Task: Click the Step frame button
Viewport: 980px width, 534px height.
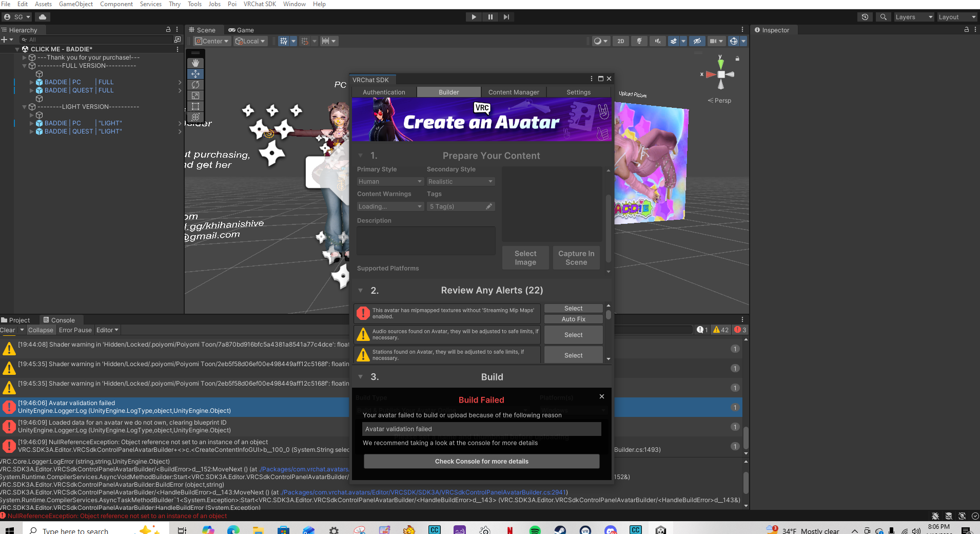Action: (x=506, y=17)
